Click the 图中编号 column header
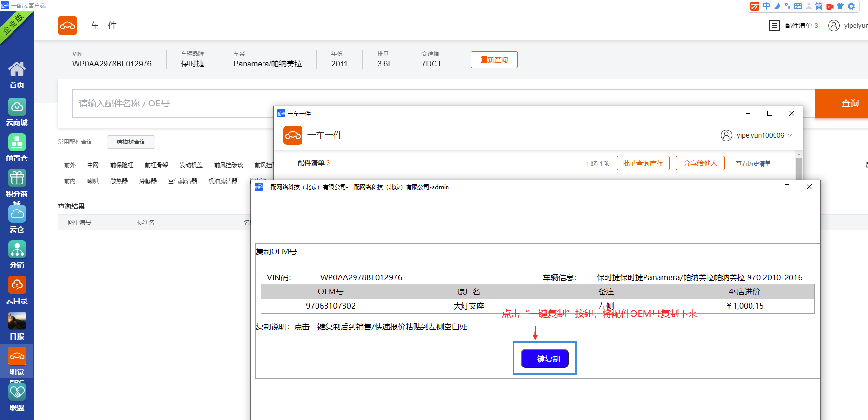868x420 pixels. 79,223
